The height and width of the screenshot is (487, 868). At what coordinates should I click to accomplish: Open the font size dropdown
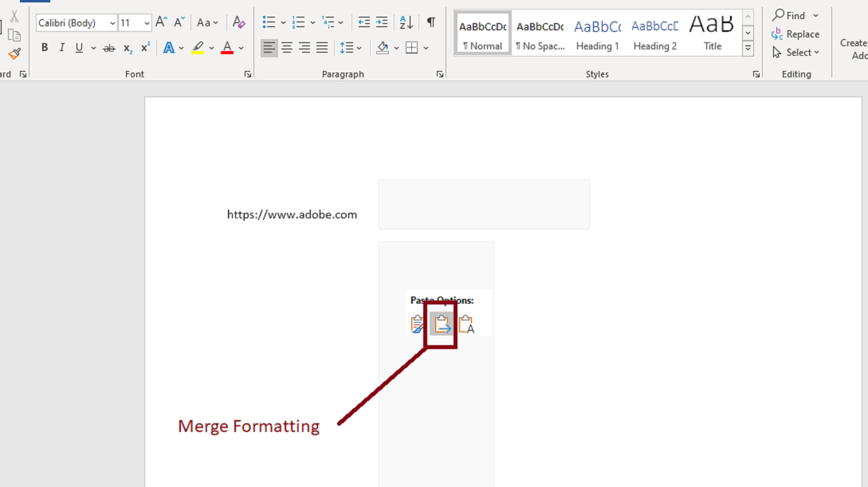click(x=147, y=23)
